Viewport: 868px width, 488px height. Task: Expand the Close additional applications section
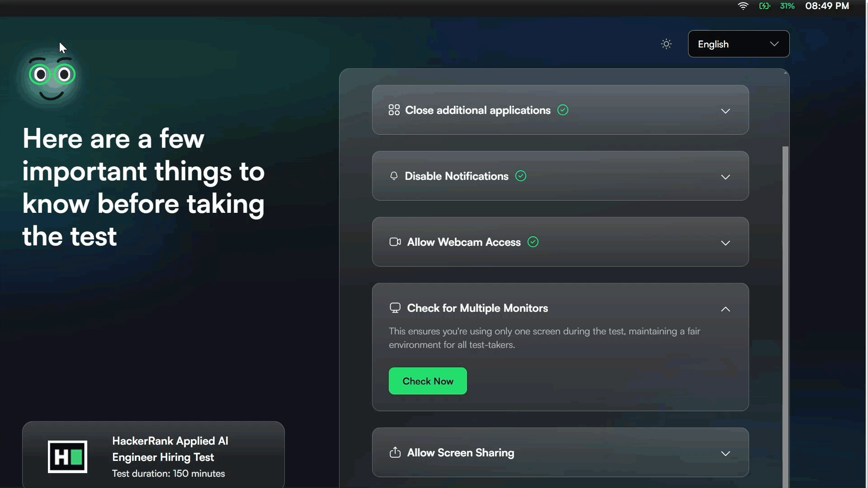click(726, 111)
